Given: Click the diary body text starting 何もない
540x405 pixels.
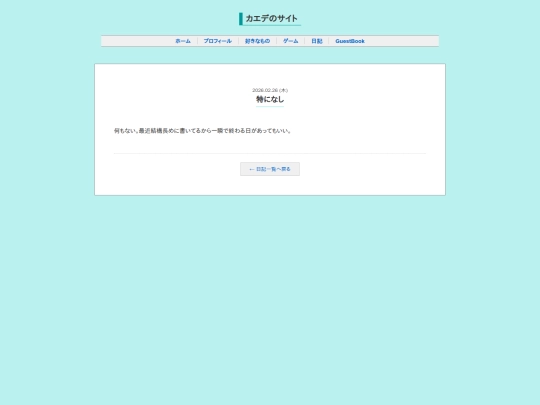Looking at the screenshot, I should (202, 131).
